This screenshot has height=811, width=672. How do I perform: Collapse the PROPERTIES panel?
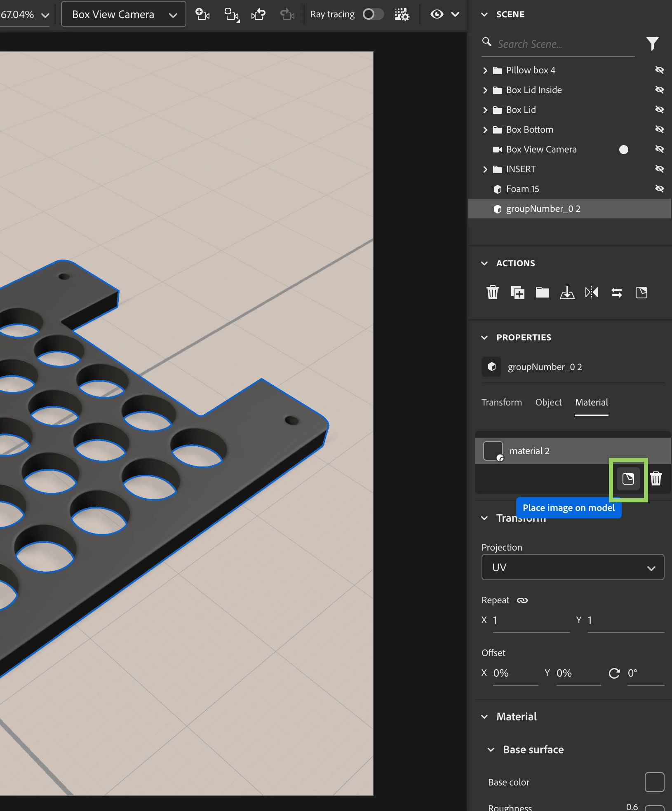pos(484,338)
